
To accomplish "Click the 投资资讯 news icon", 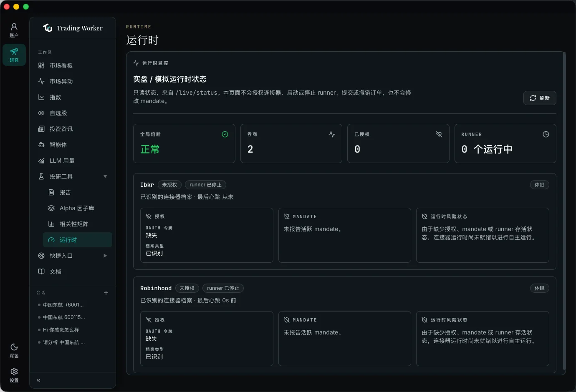I will pyautogui.click(x=41, y=129).
